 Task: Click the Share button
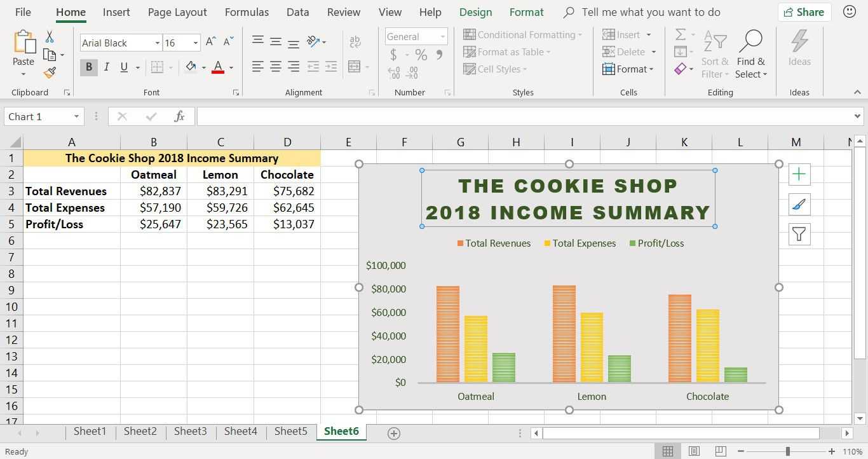coord(804,12)
